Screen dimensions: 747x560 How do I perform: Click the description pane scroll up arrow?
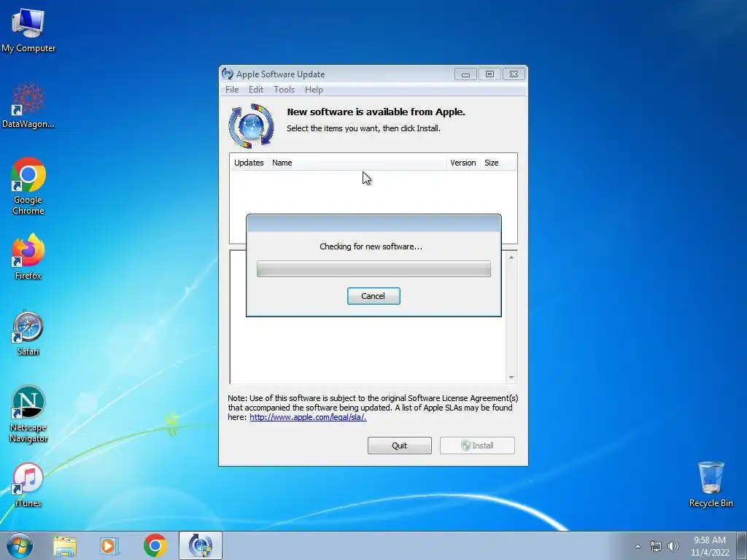[511, 257]
